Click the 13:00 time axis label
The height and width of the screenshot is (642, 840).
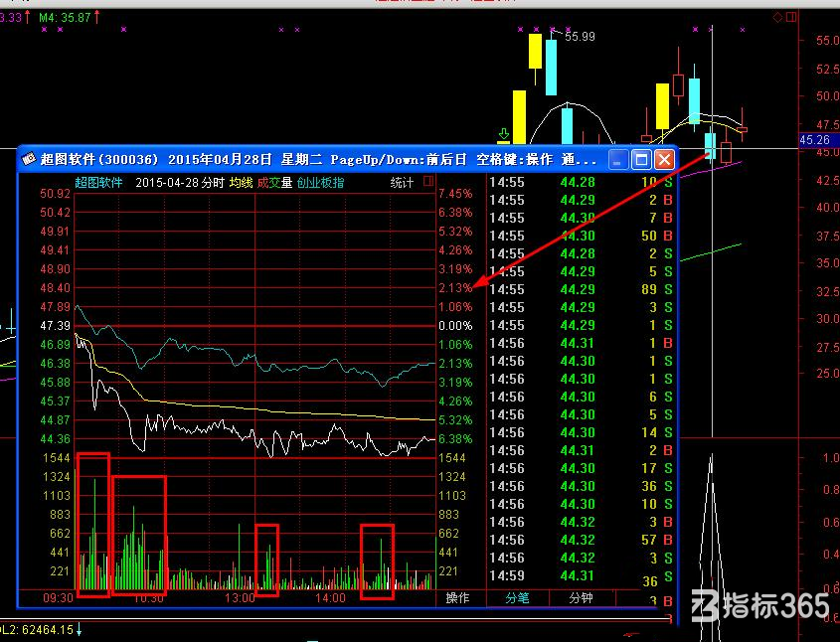pyautogui.click(x=240, y=597)
